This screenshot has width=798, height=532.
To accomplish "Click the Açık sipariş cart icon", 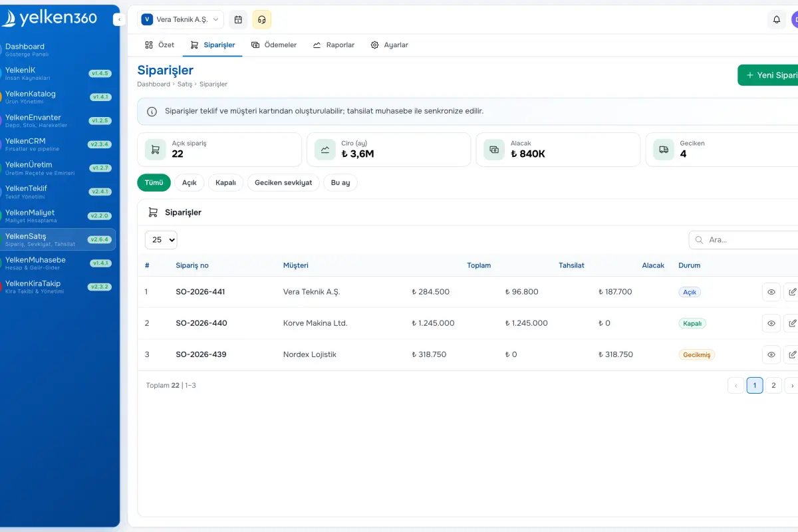I will [156, 150].
